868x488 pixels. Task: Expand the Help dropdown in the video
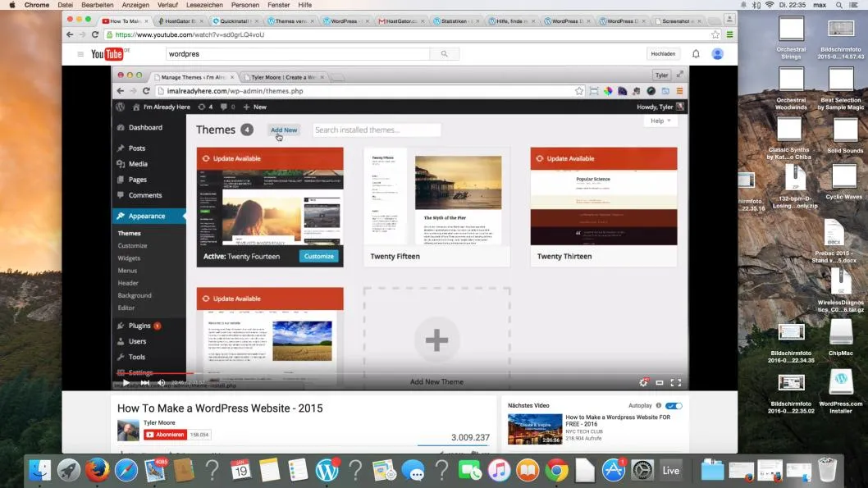tap(660, 121)
